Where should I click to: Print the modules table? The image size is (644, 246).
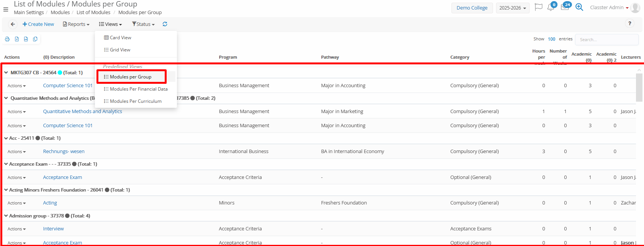[x=7, y=39]
